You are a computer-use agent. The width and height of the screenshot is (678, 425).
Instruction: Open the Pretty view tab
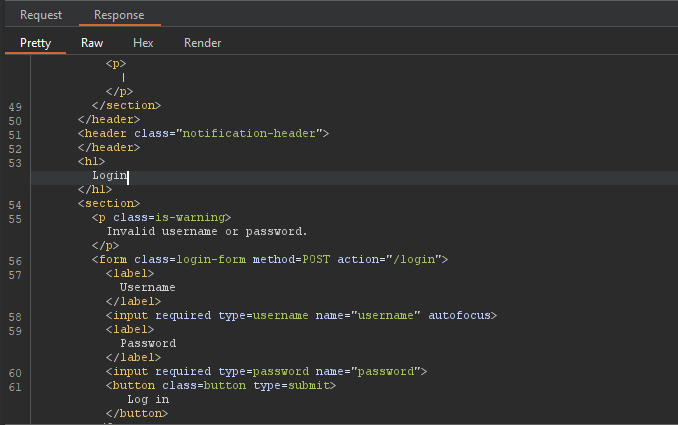point(36,43)
